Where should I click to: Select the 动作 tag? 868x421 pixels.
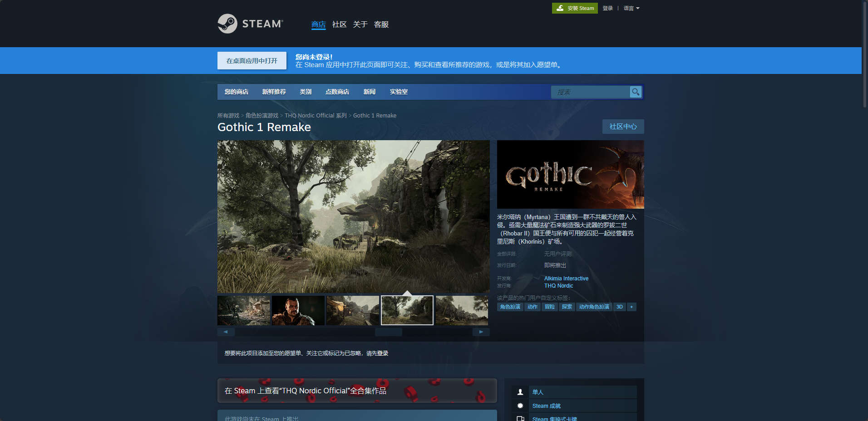533,307
